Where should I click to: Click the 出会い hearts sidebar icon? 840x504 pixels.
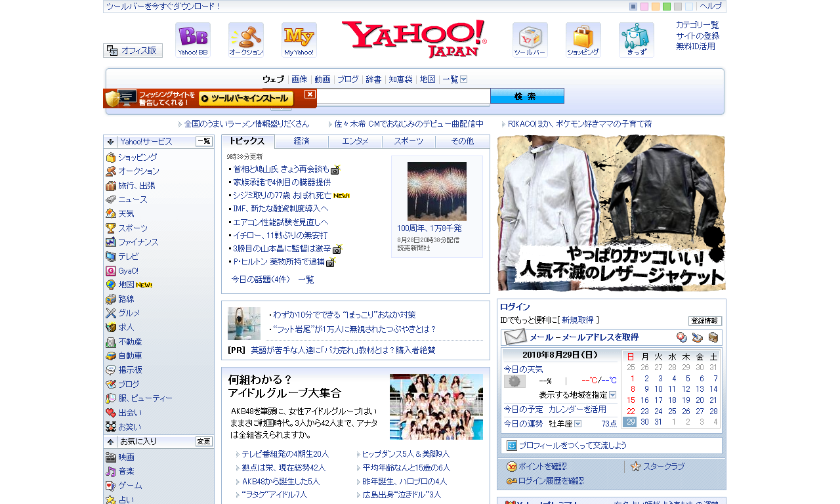point(111,413)
